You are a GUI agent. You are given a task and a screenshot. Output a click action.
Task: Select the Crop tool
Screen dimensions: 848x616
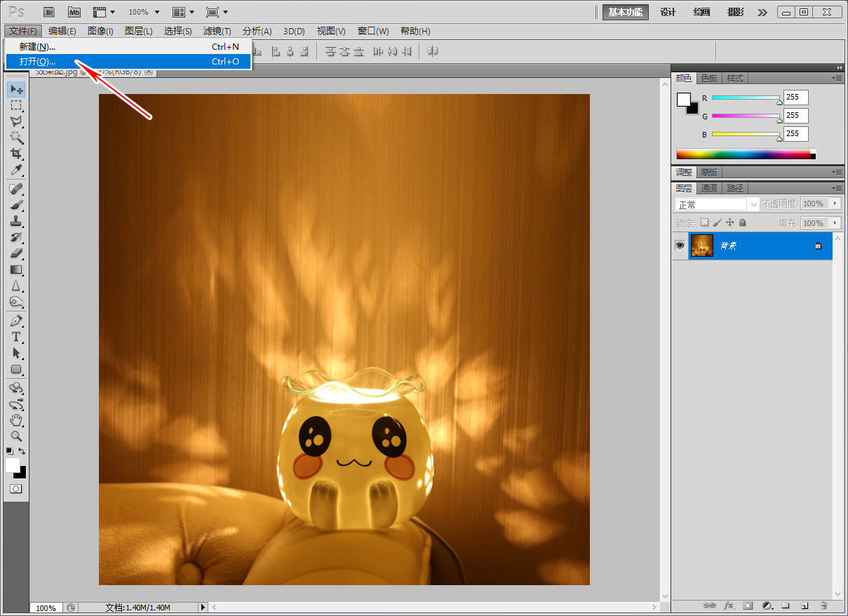click(x=17, y=154)
